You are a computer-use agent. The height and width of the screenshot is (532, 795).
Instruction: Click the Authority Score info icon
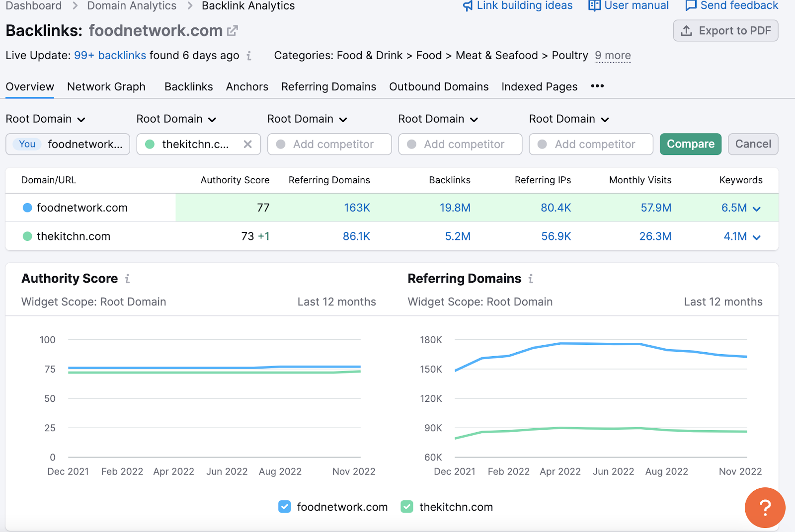point(127,279)
